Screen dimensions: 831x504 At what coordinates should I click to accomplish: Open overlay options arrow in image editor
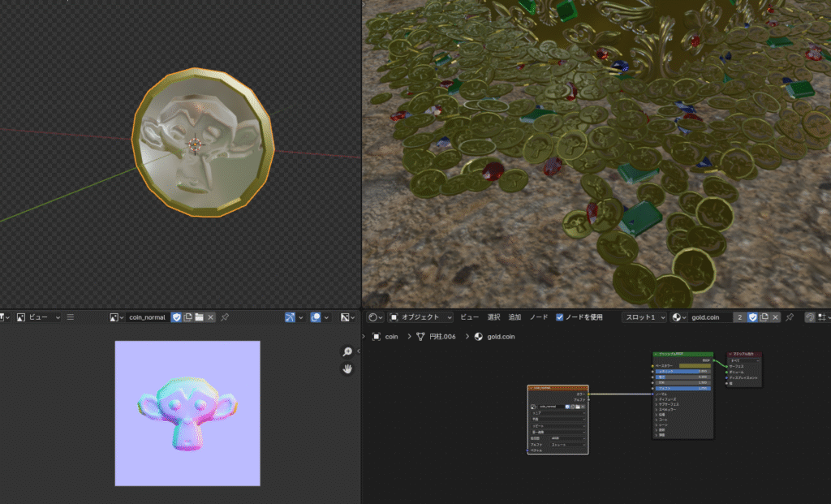(326, 317)
